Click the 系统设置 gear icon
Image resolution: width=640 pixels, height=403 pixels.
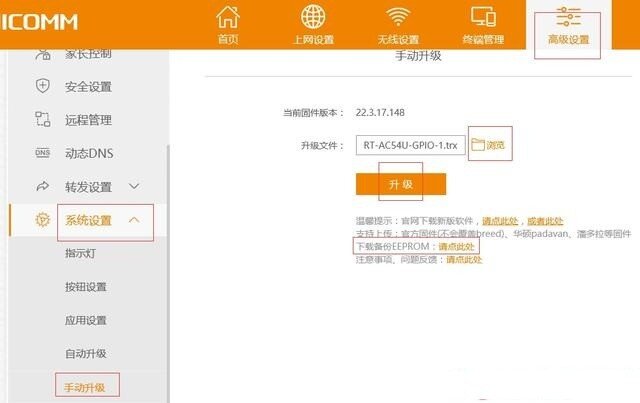click(x=42, y=220)
